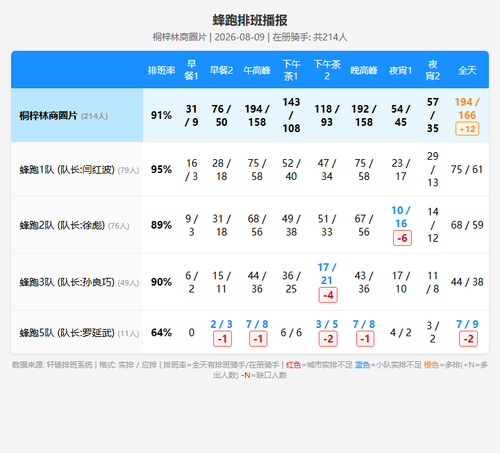Click 蜂跑5队's "-1" badge under 晚高峰
This screenshot has width=500, height=453.
(x=365, y=339)
